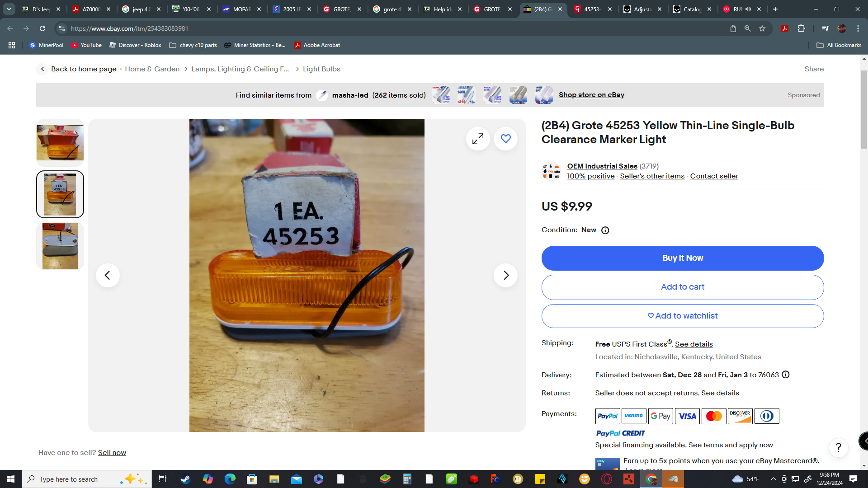
Task: Show hidden system tray icons
Action: pos(773,479)
